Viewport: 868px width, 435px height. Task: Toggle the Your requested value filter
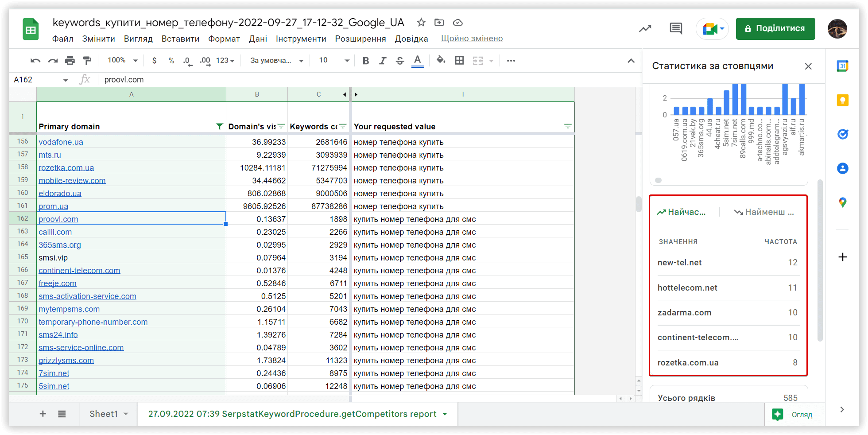point(568,126)
